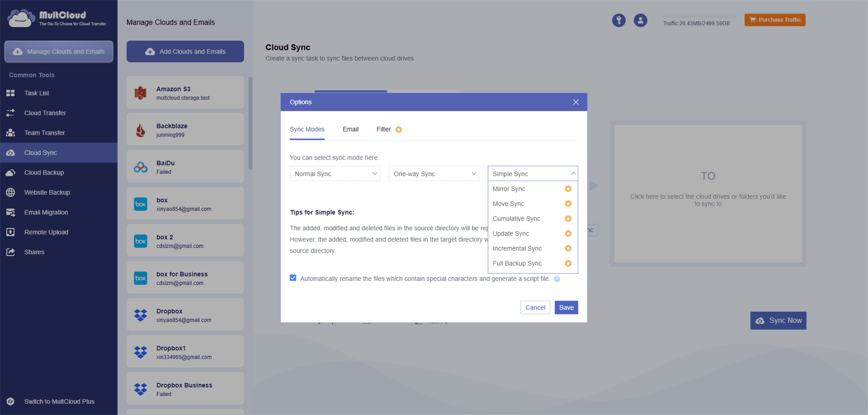Select Full Backup Sync option
Viewport: 868px width, 415px height.
click(533, 264)
